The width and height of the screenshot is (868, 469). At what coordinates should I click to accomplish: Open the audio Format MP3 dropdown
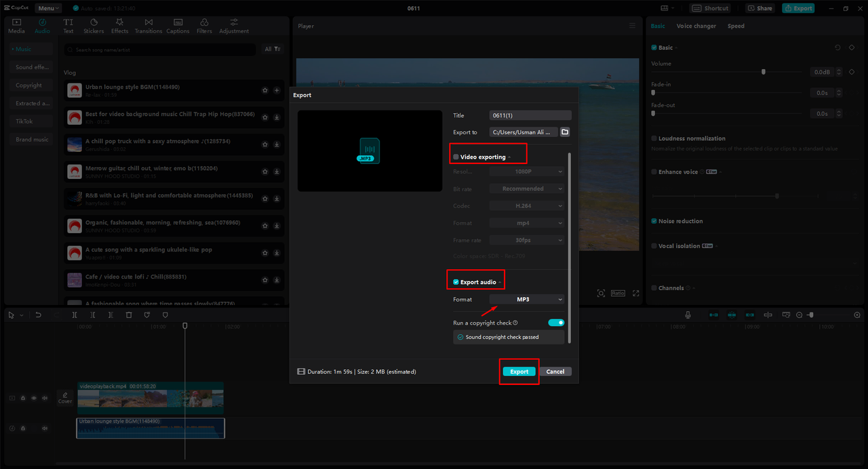click(x=527, y=300)
